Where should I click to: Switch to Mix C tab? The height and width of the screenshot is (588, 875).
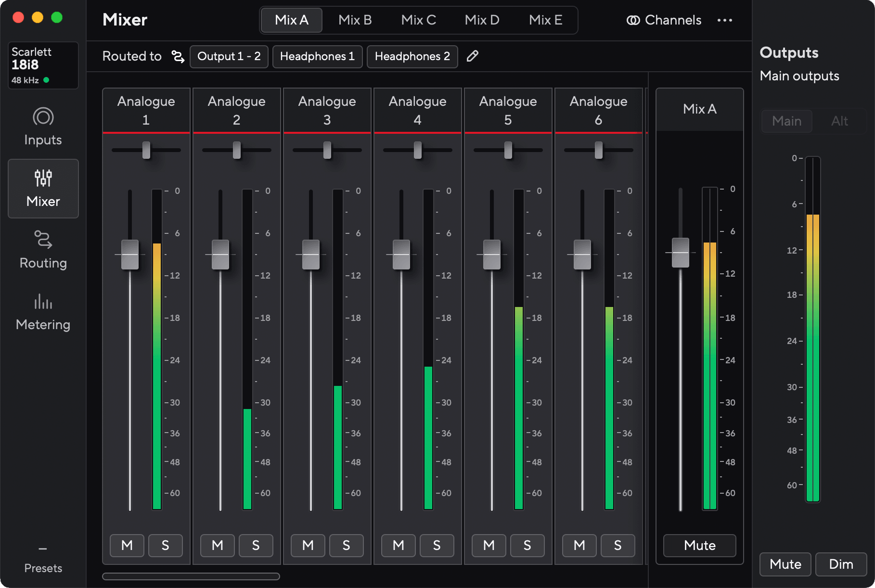tap(419, 20)
